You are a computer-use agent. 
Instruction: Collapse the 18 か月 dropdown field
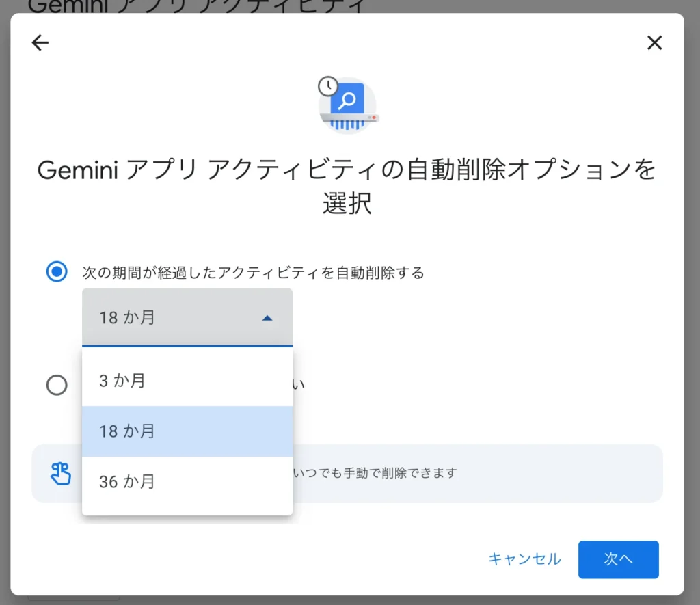tap(187, 317)
